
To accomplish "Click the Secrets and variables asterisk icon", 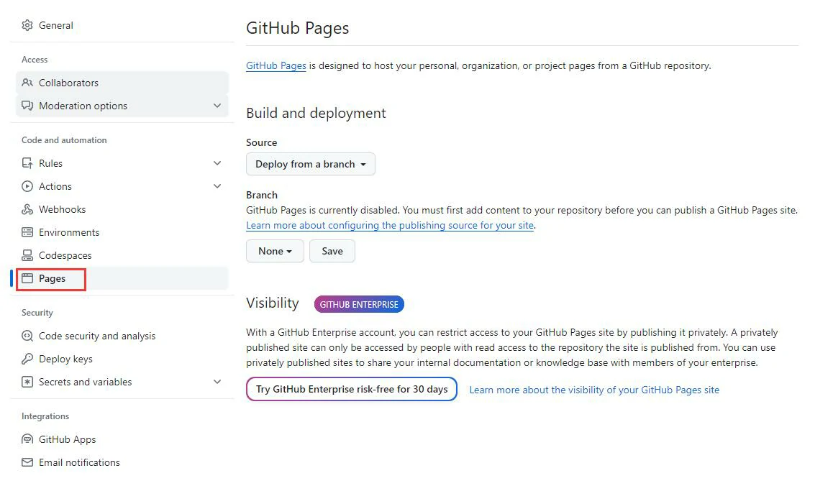I will coord(27,382).
